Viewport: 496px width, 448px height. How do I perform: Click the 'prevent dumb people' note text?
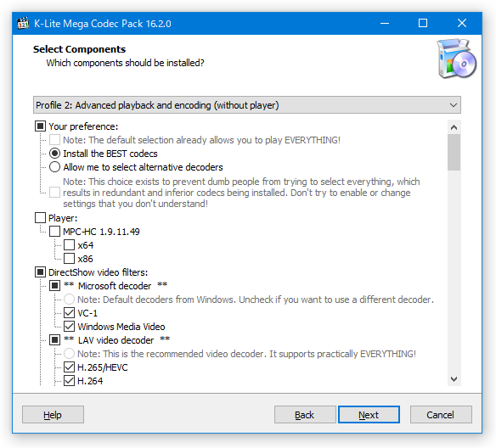point(241,193)
